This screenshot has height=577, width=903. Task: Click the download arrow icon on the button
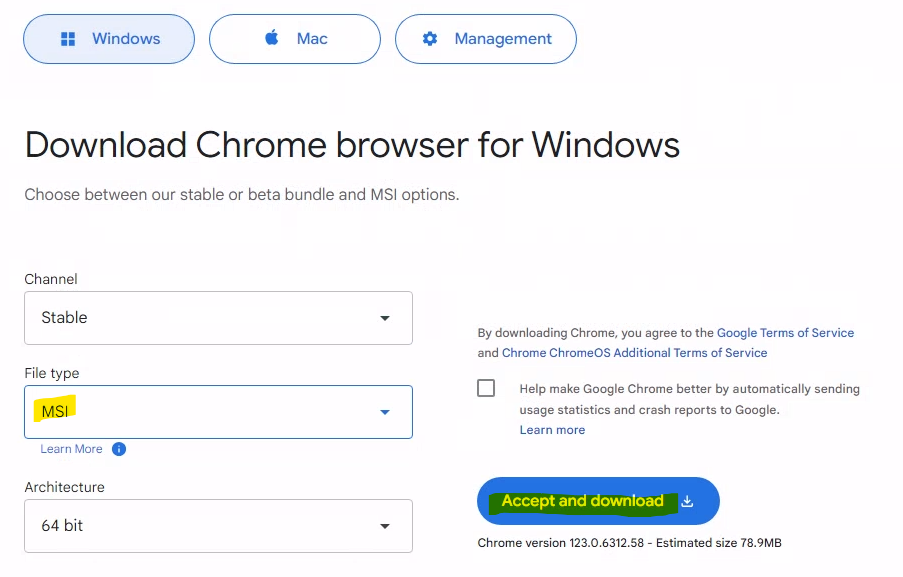[687, 501]
